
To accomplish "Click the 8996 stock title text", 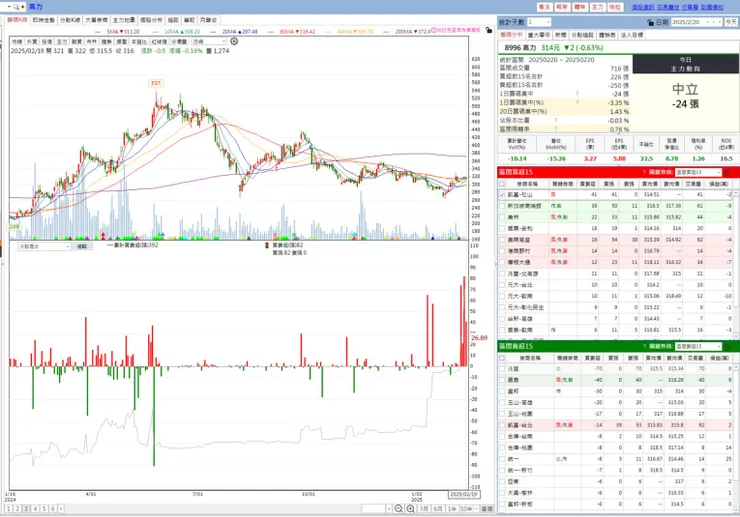I will tap(520, 48).
